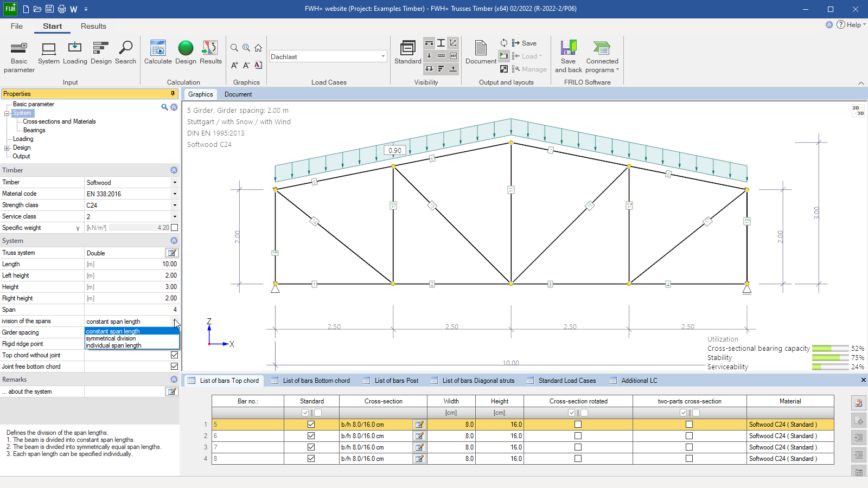Click the Span value field
This screenshot has height=488, width=868.
(x=132, y=310)
